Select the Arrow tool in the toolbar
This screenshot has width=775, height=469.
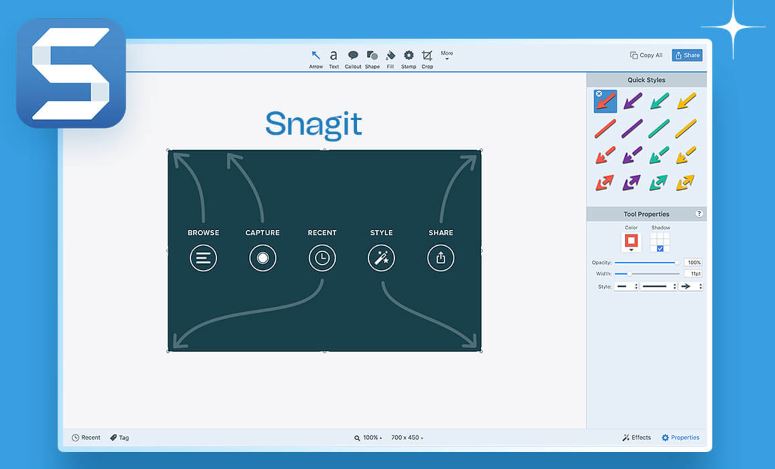click(x=316, y=59)
